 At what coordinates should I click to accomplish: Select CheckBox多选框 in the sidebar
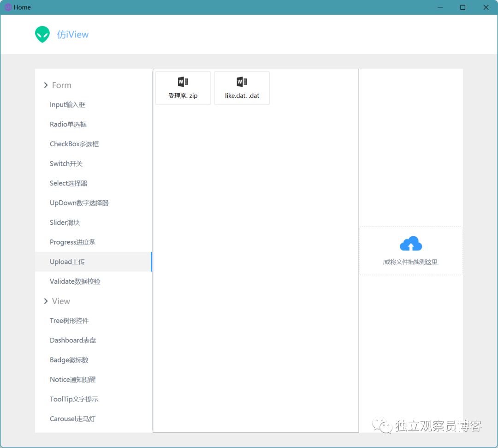74,143
